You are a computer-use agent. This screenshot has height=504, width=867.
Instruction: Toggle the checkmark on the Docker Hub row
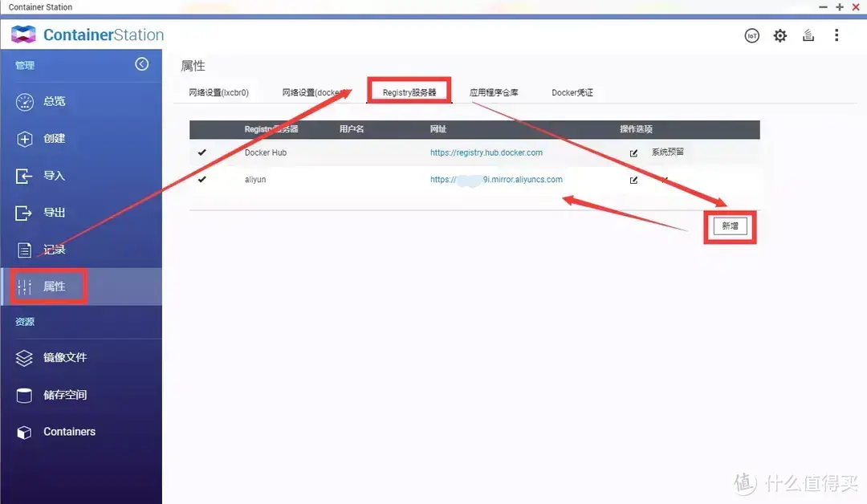click(x=202, y=152)
